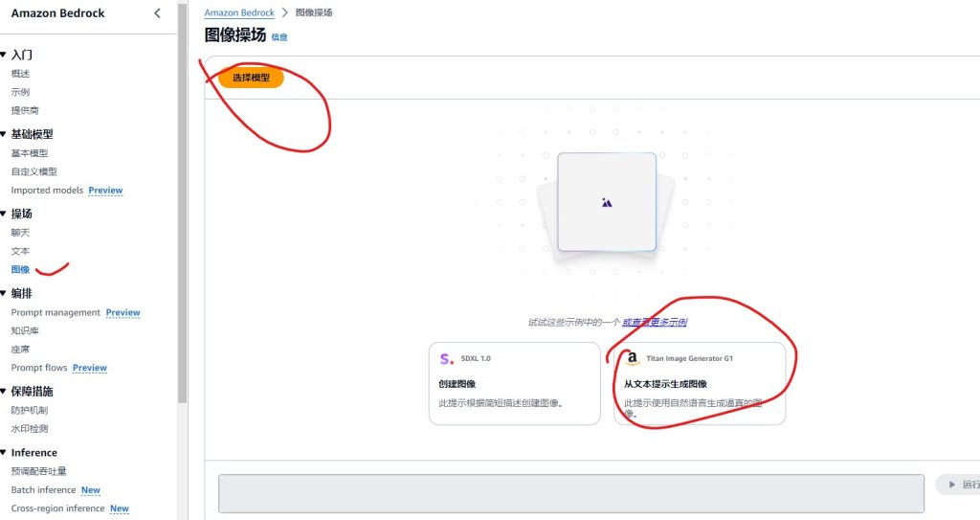Open 知识库 in sidebar
The height and width of the screenshot is (520, 980).
tap(27, 330)
